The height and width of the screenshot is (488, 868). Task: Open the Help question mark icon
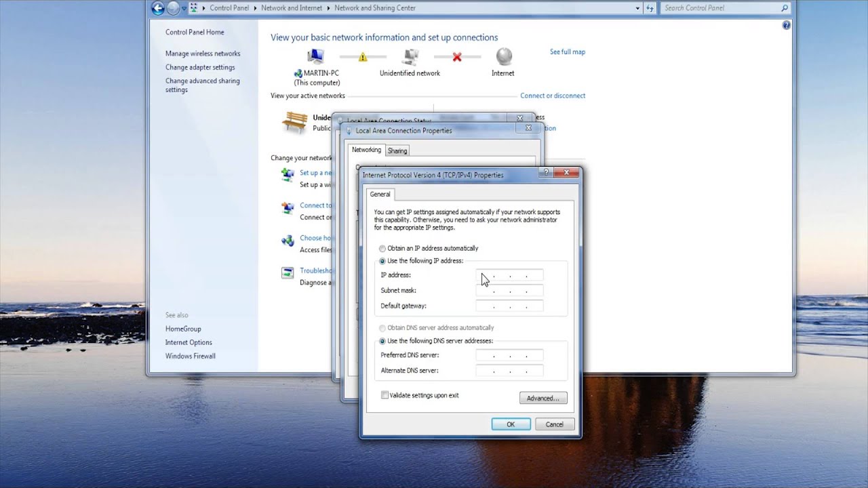(787, 25)
